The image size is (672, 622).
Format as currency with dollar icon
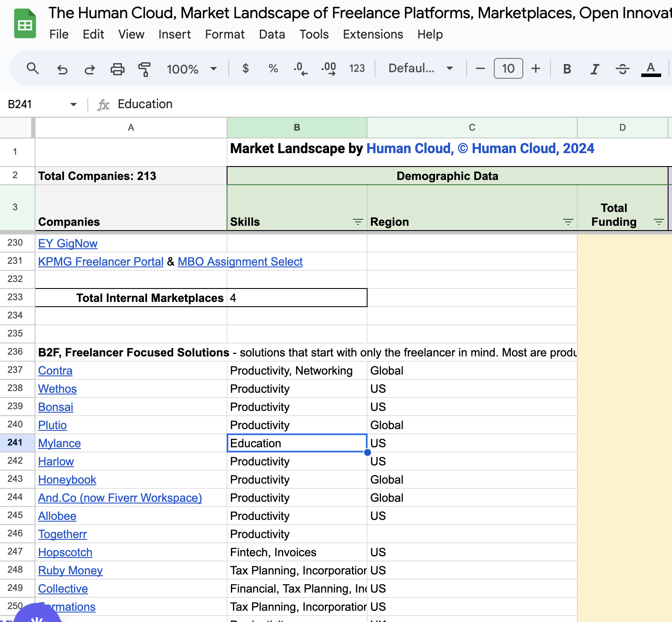[246, 68]
